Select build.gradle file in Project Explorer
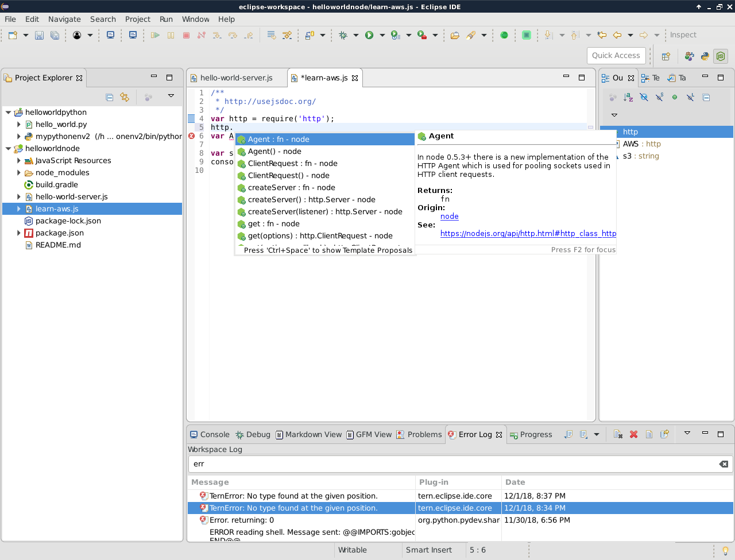The image size is (735, 560). click(57, 185)
